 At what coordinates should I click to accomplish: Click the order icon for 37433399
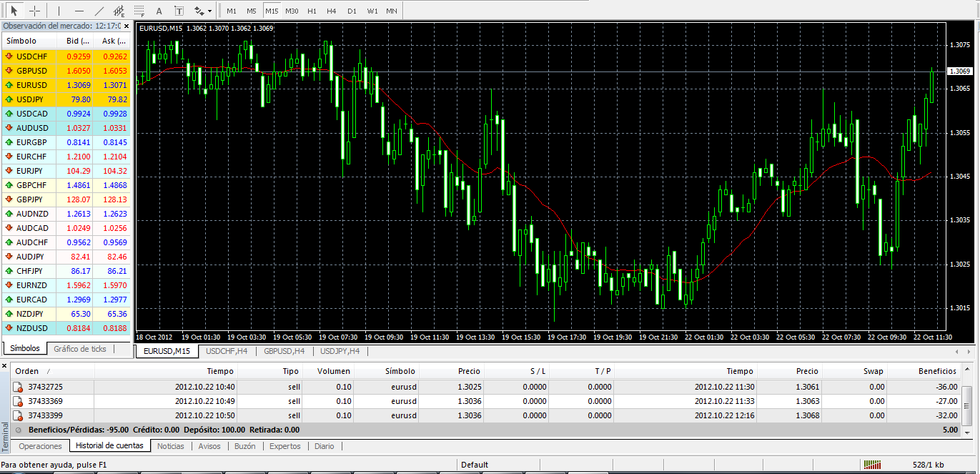pos(19,415)
